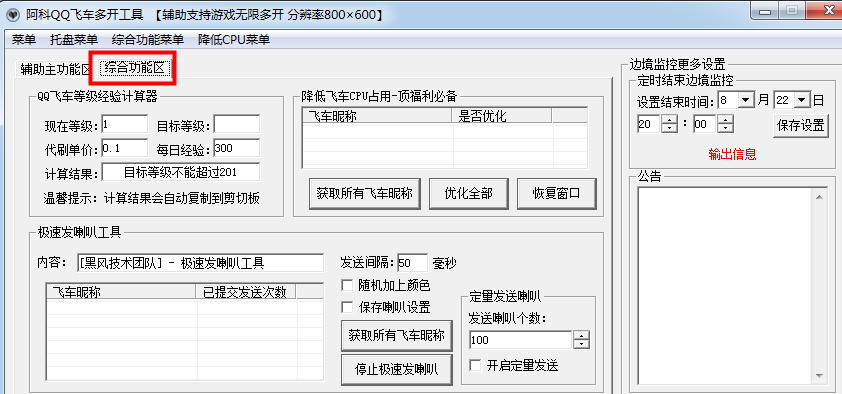842x394 pixels.
Task: Click the 代刷单价 input field
Action: coord(124,148)
